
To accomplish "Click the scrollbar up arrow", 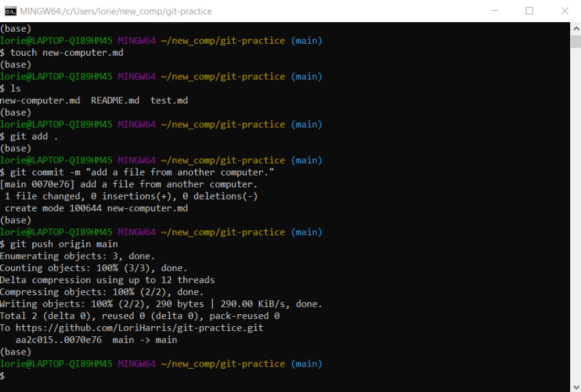I will 575,28.
